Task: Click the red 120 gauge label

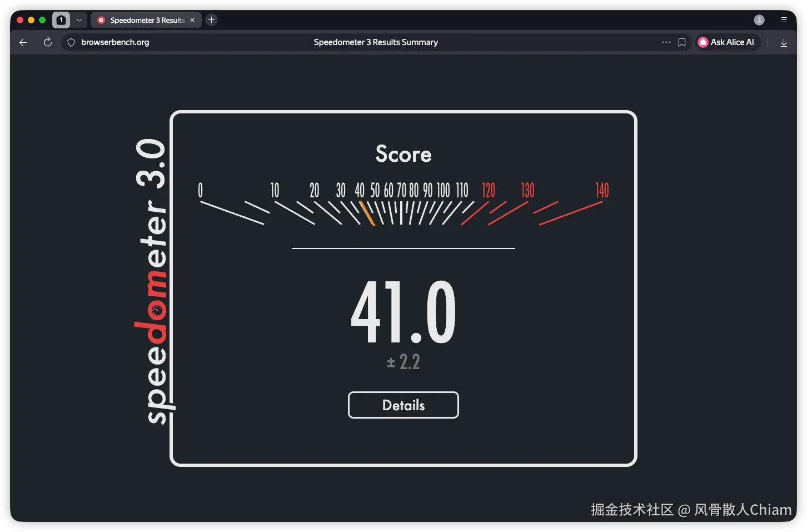Action: click(488, 190)
